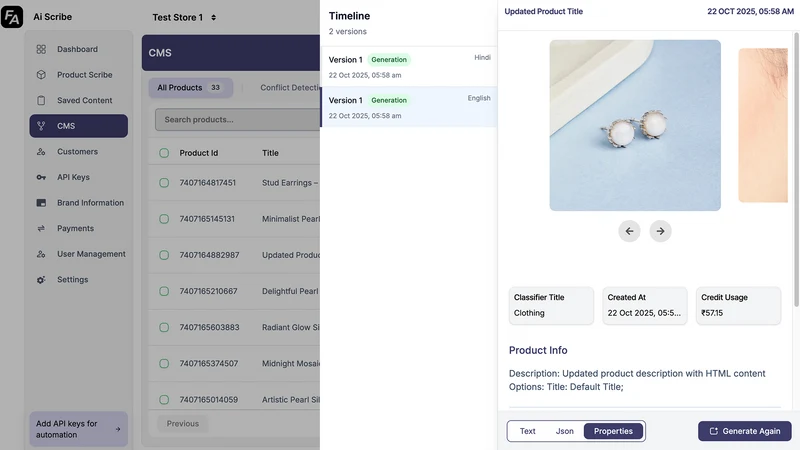The height and width of the screenshot is (450, 800).
Task: Click the Created At date card
Action: click(x=644, y=306)
